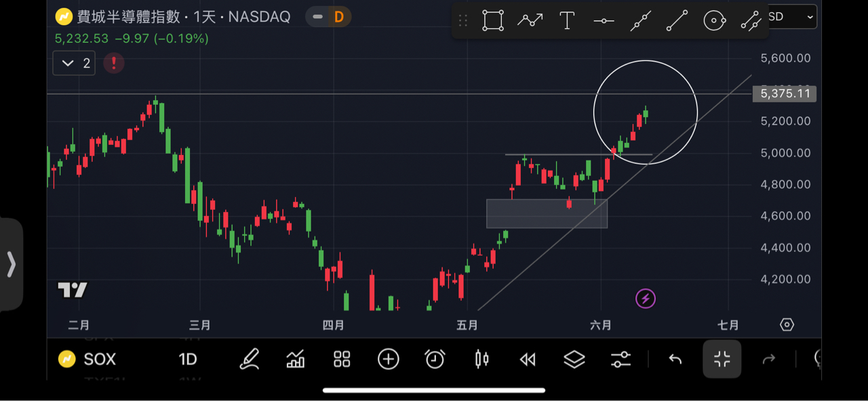
Task: Expand the left side panel arrow
Action: pos(11,264)
